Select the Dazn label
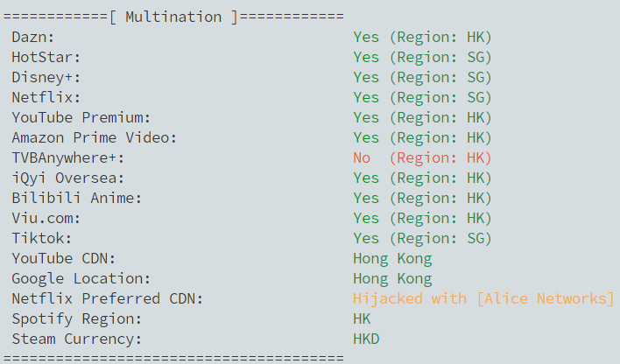620x364 pixels. (x=32, y=37)
